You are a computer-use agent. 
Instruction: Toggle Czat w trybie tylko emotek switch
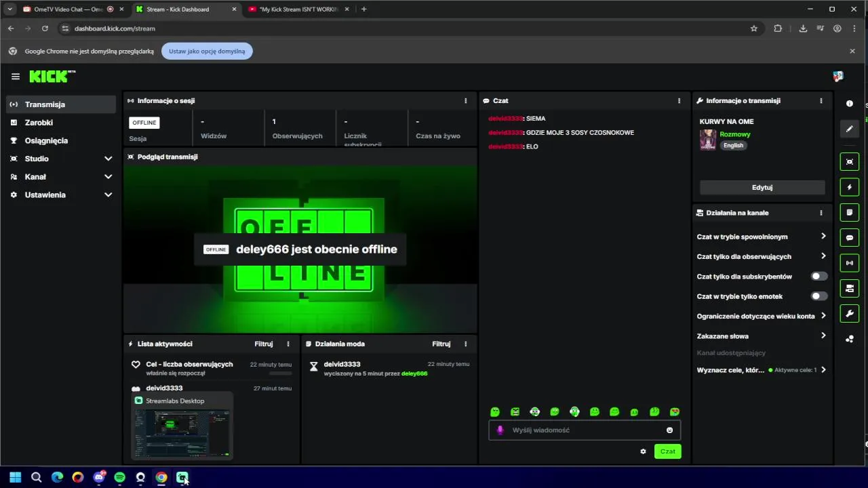pos(819,296)
